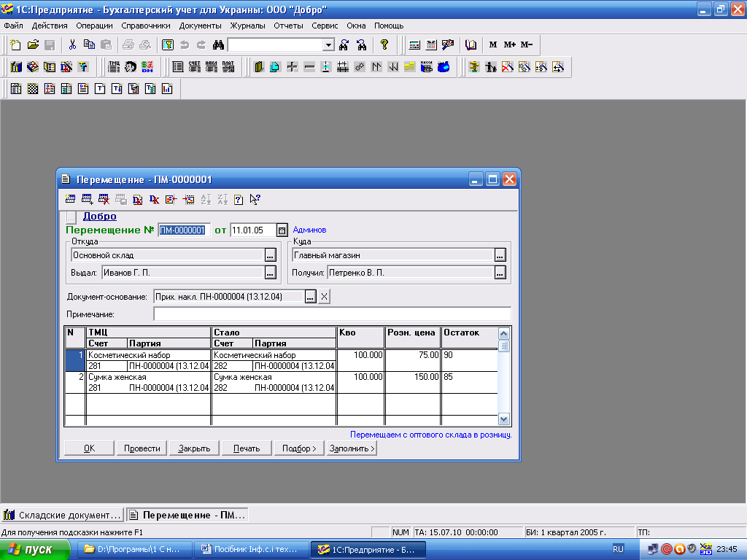Open the calendar icon beside the calculator
This screenshot has height=560, width=747.
coord(431,44)
